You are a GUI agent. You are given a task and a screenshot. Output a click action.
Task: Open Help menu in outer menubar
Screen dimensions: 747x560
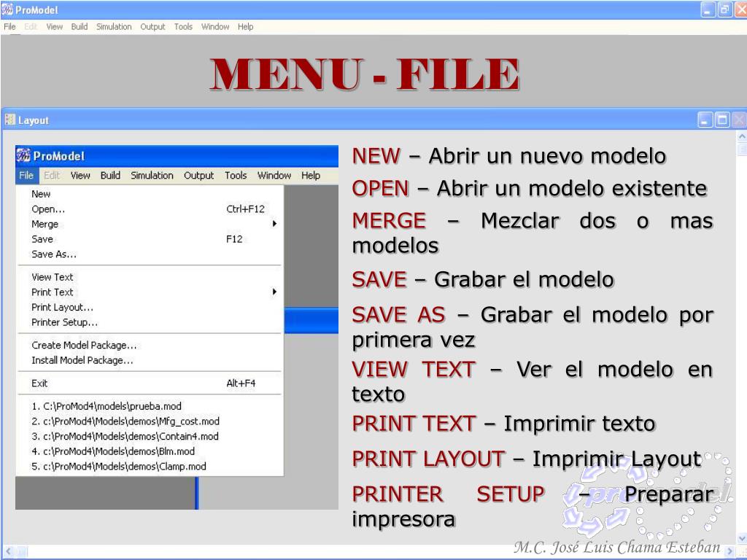(x=245, y=27)
